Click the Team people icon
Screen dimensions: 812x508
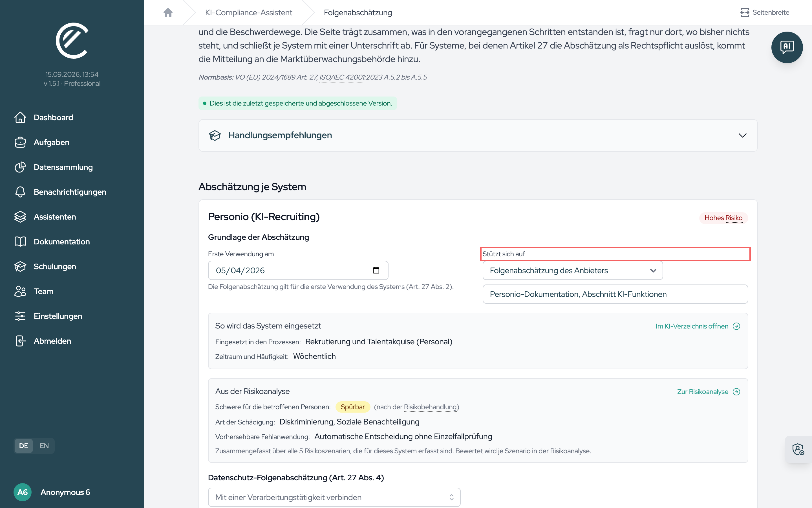[x=20, y=291]
